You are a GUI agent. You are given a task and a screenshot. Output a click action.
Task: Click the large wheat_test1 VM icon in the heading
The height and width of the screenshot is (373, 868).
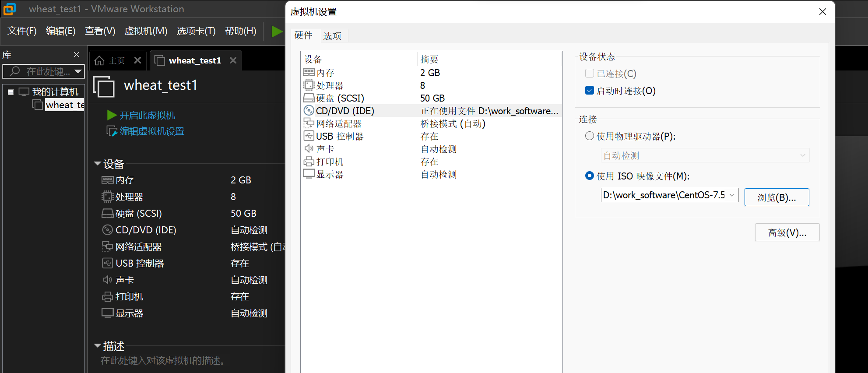tap(104, 86)
